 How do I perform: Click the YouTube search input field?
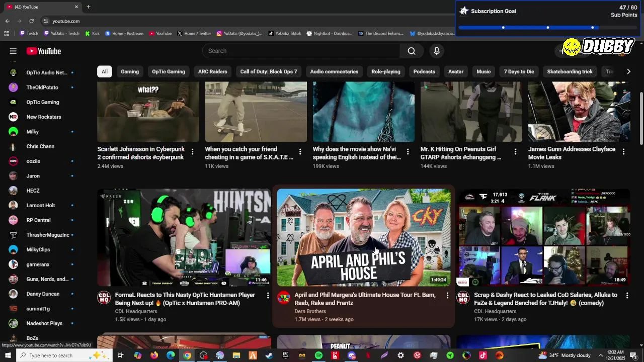pos(301,51)
